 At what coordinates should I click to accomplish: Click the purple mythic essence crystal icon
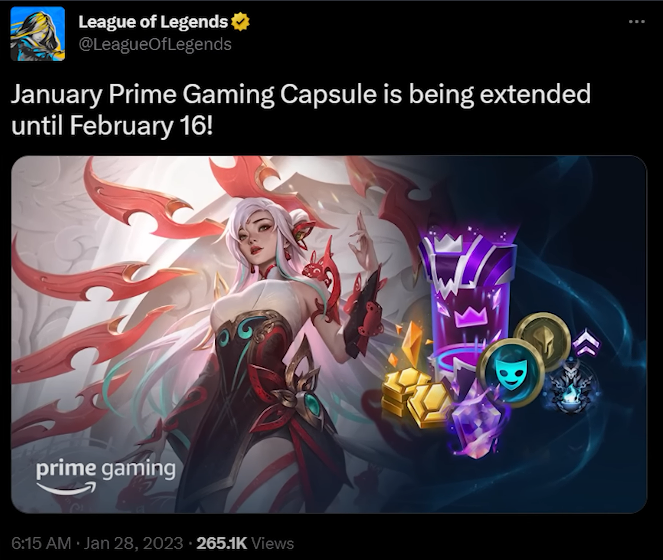click(478, 423)
